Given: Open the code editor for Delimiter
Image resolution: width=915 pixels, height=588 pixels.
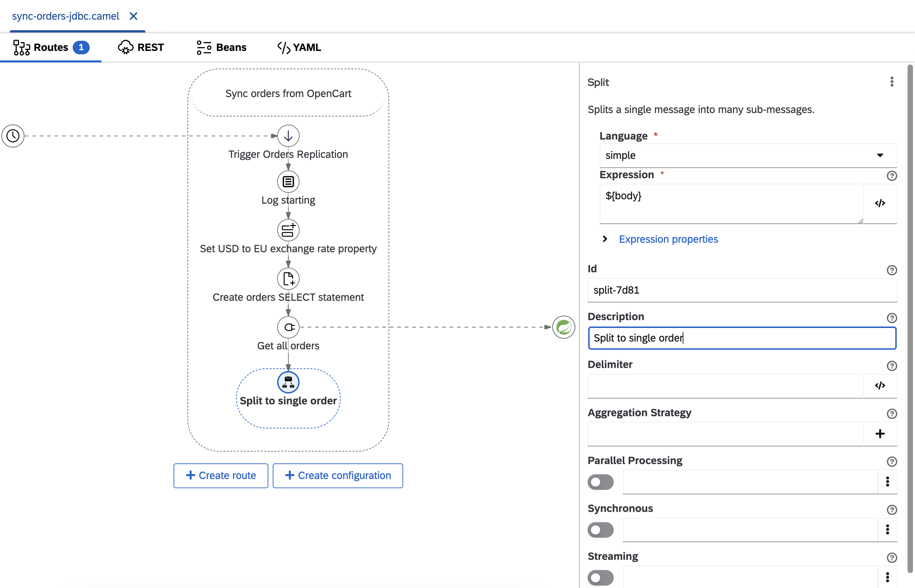Looking at the screenshot, I should pos(880,386).
